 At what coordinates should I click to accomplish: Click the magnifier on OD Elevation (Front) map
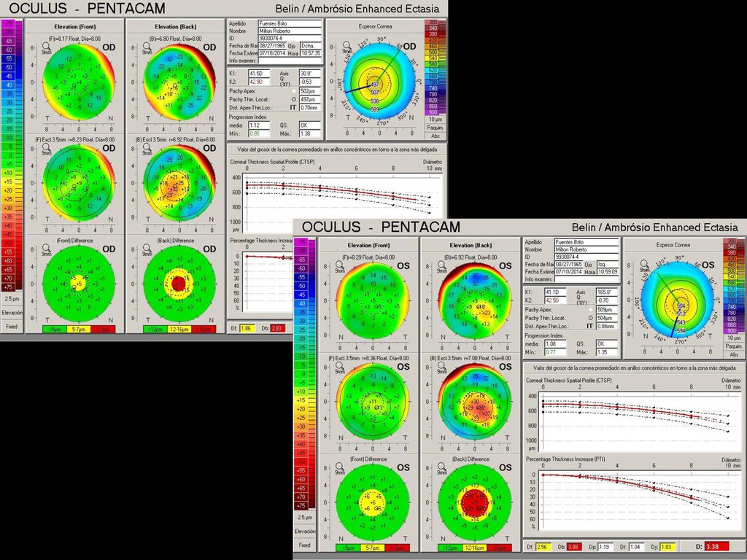tap(46, 47)
